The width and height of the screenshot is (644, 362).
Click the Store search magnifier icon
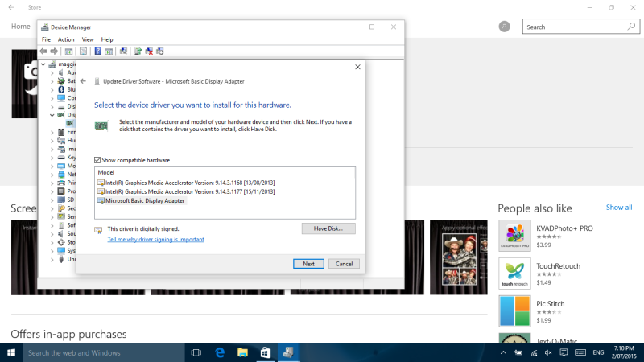[x=631, y=27]
